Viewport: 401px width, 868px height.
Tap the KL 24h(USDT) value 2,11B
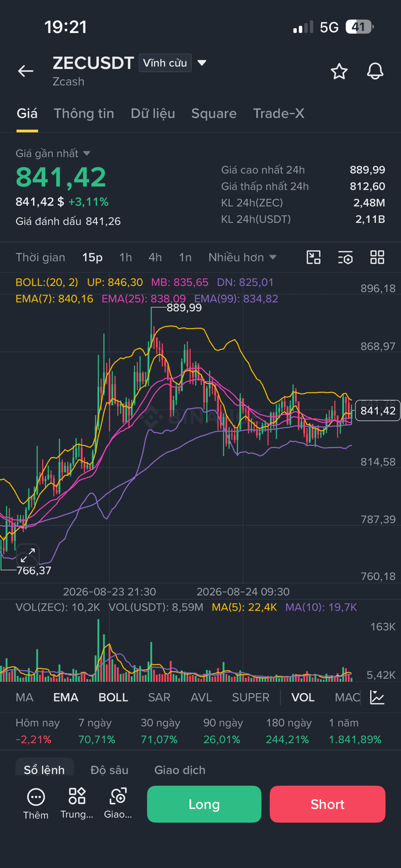point(370,219)
